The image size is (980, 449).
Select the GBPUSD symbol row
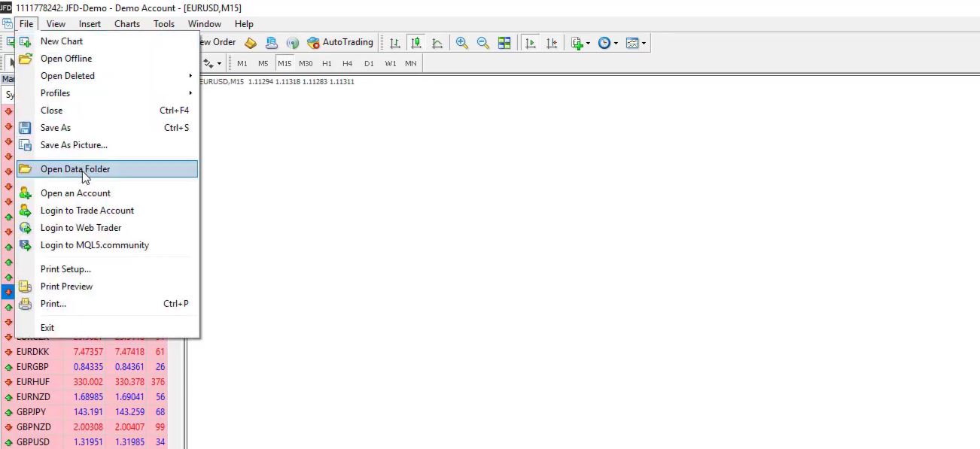pyautogui.click(x=33, y=442)
